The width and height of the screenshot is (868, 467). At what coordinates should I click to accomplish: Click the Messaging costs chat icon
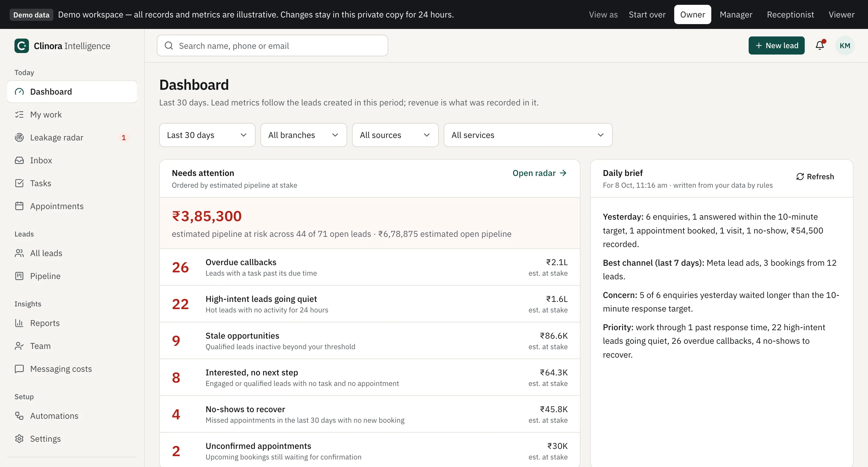click(19, 369)
